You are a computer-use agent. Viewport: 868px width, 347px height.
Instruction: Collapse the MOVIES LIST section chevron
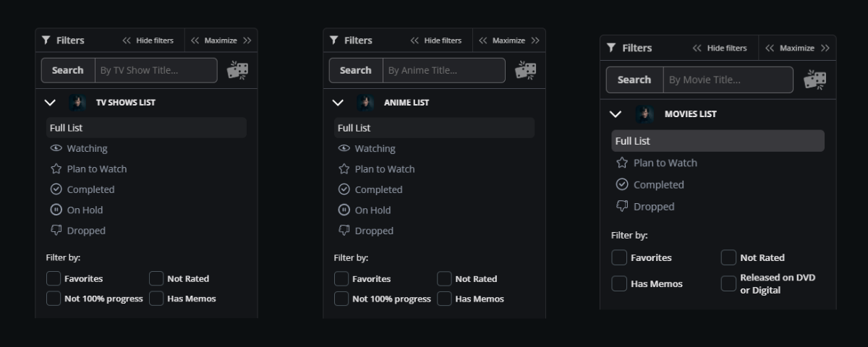(x=616, y=114)
